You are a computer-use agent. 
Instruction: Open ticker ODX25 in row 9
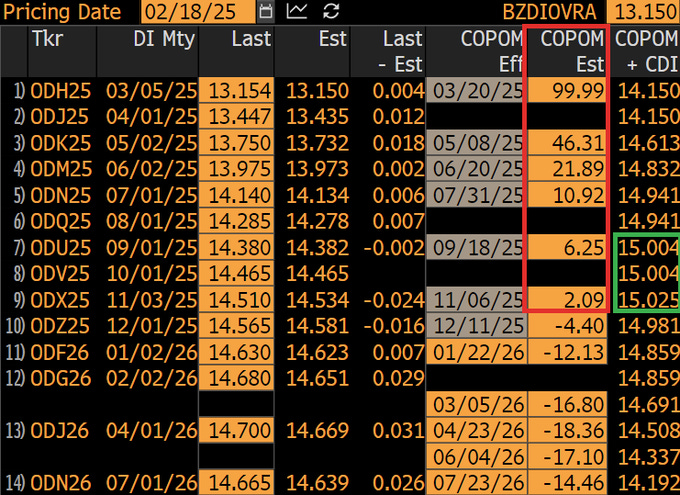(x=60, y=300)
